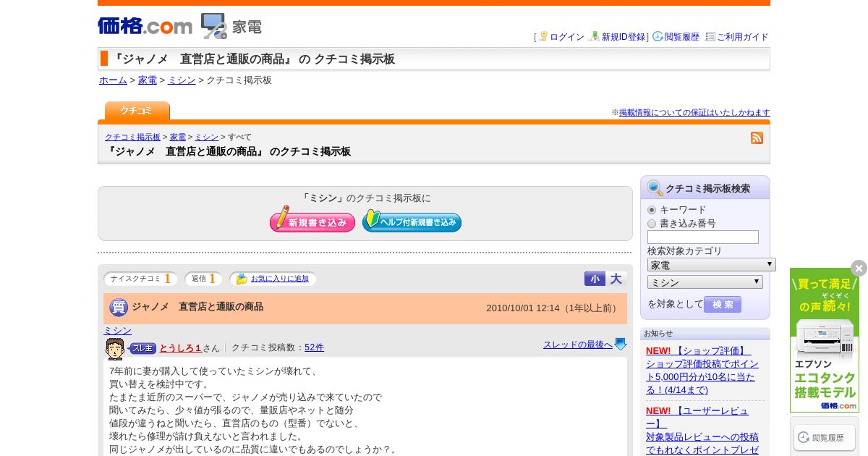Click the とうしろ１ user avatar
The height and width of the screenshot is (456, 868).
click(x=115, y=349)
